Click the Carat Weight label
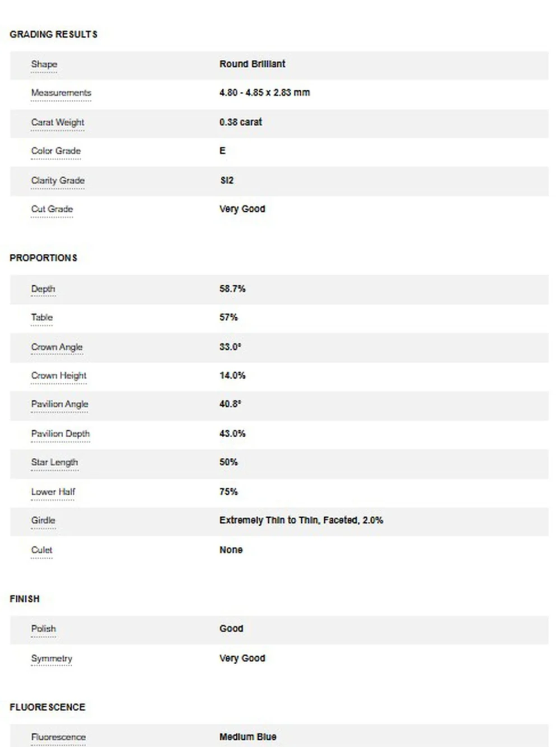 [58, 122]
